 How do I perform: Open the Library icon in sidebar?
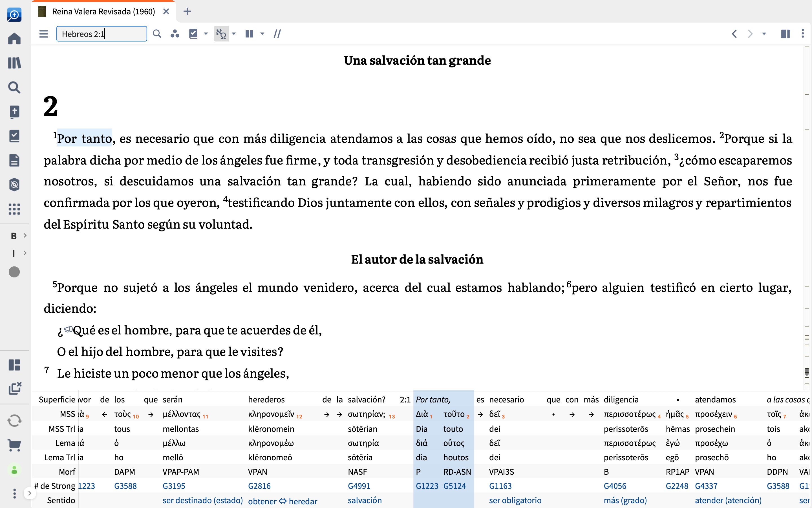14,63
